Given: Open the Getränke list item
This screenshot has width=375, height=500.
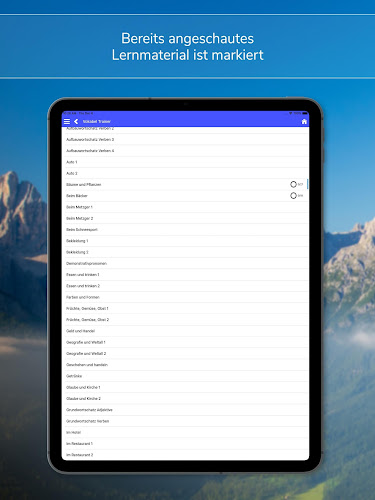Looking at the screenshot, I should click(x=185, y=376).
